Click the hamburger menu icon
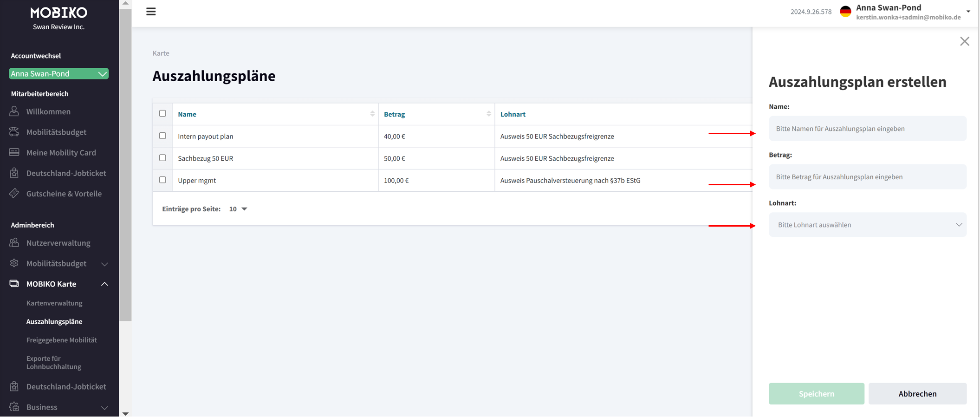The height and width of the screenshot is (417, 980). [x=151, y=12]
